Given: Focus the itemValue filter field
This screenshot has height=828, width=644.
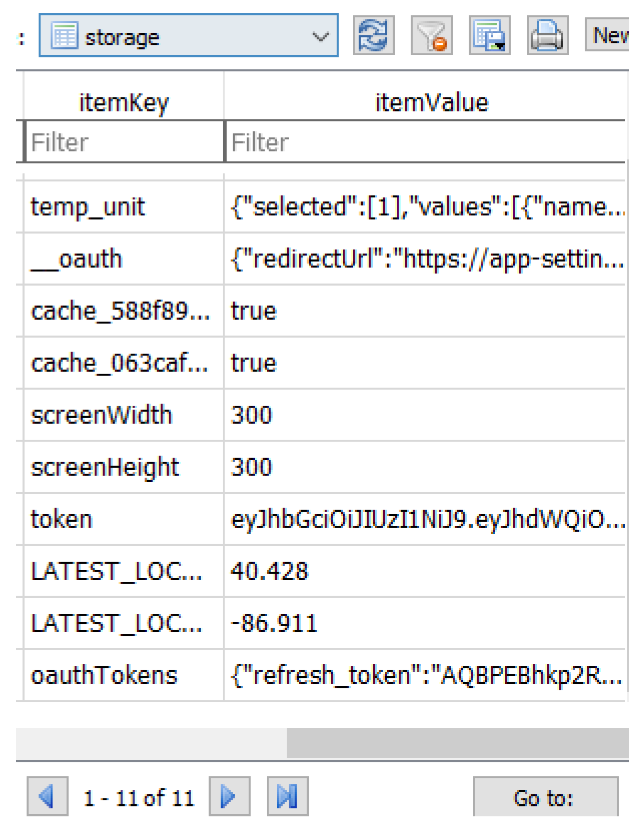Looking at the screenshot, I should click(x=425, y=142).
